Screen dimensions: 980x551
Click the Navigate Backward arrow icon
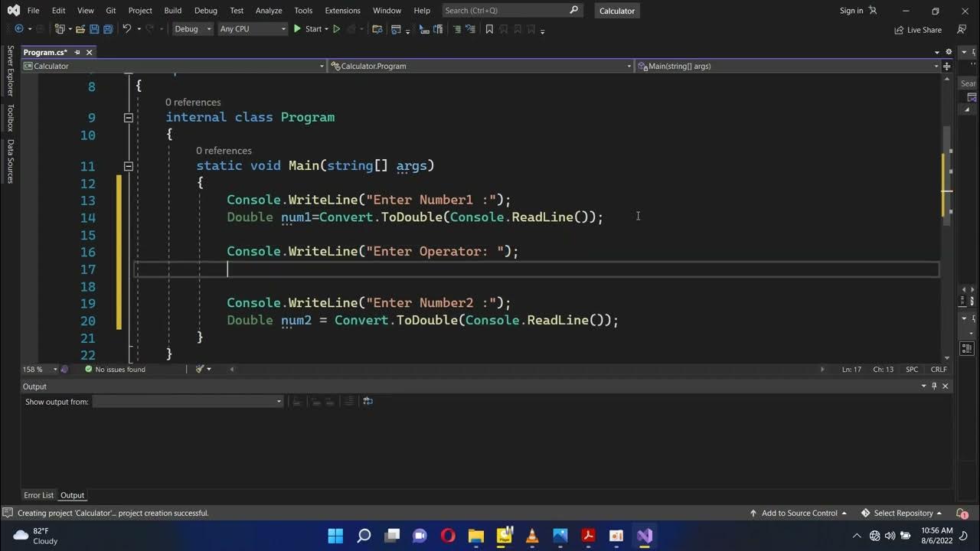[19, 29]
